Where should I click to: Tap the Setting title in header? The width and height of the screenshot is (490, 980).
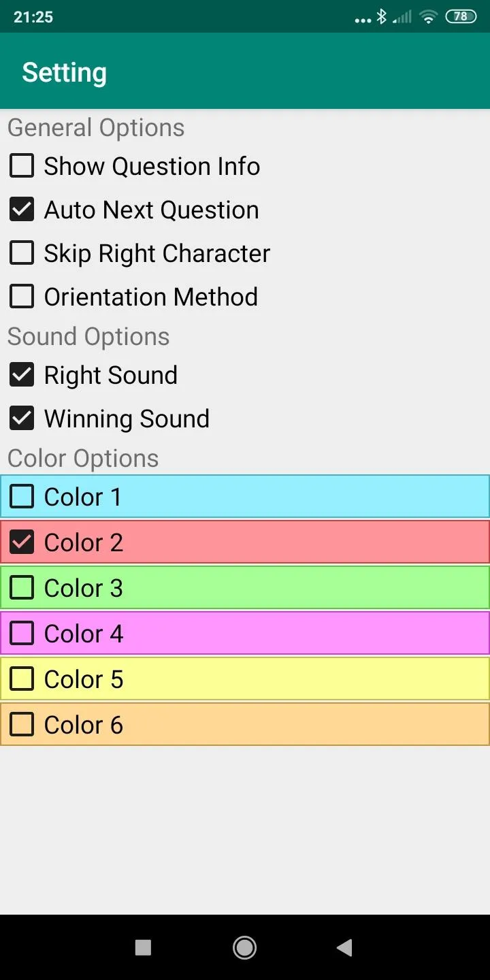click(x=65, y=73)
